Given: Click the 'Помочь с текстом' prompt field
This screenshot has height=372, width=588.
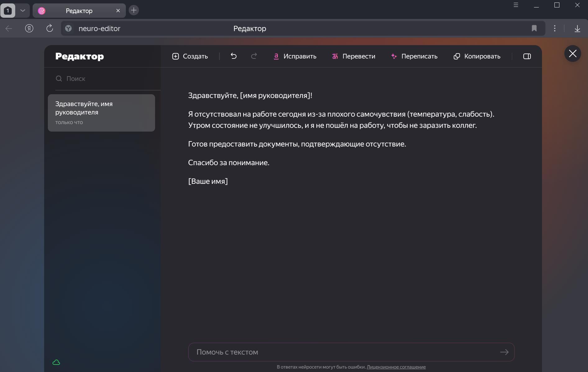Looking at the screenshot, I should pos(345,352).
